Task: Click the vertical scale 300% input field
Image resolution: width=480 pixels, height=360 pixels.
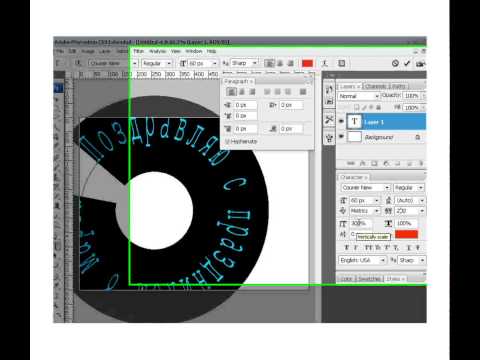Action: coord(361,223)
